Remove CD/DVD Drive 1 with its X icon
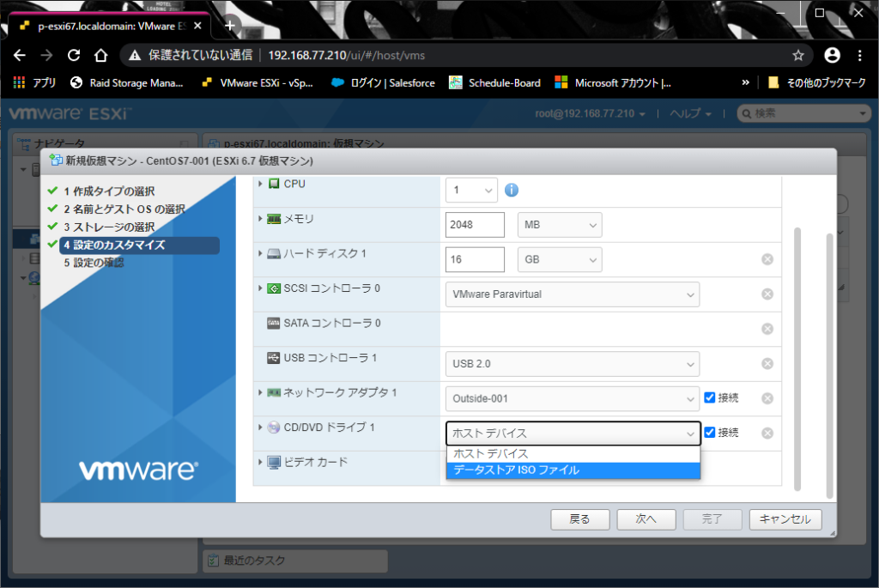Viewport: 879px width, 588px height. pyautogui.click(x=767, y=433)
